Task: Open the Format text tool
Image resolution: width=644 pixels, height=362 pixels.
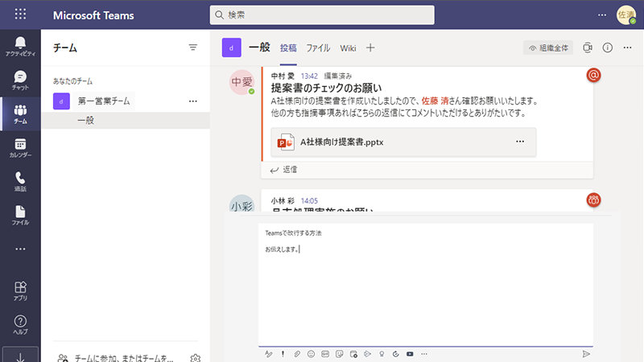Action: click(x=269, y=354)
